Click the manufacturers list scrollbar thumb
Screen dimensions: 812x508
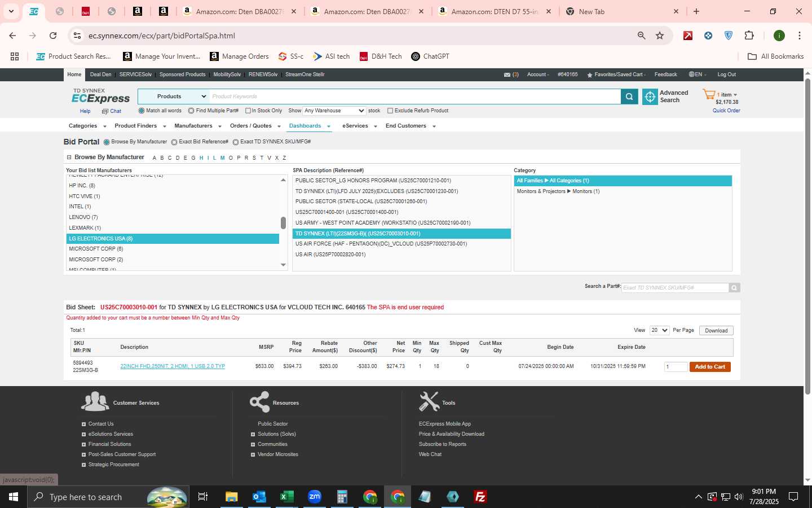[x=283, y=222]
